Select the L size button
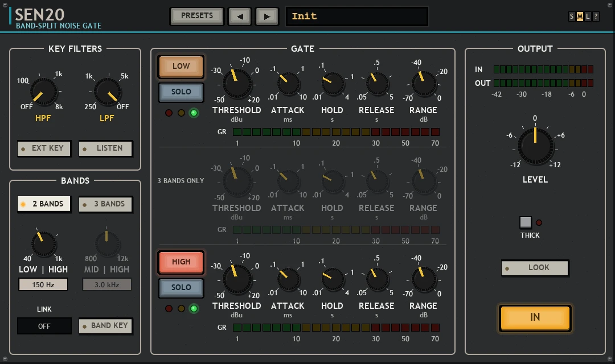615x364 pixels. pyautogui.click(x=588, y=16)
